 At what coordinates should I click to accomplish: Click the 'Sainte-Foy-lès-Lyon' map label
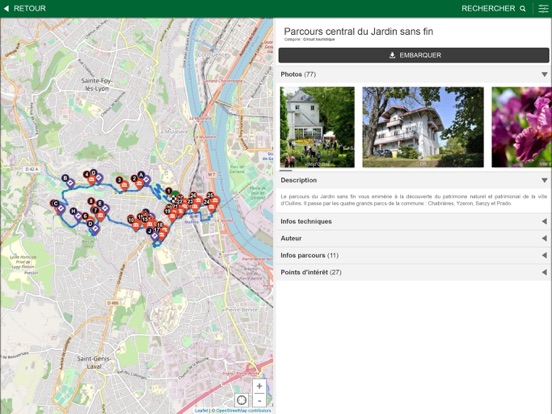click(x=97, y=84)
